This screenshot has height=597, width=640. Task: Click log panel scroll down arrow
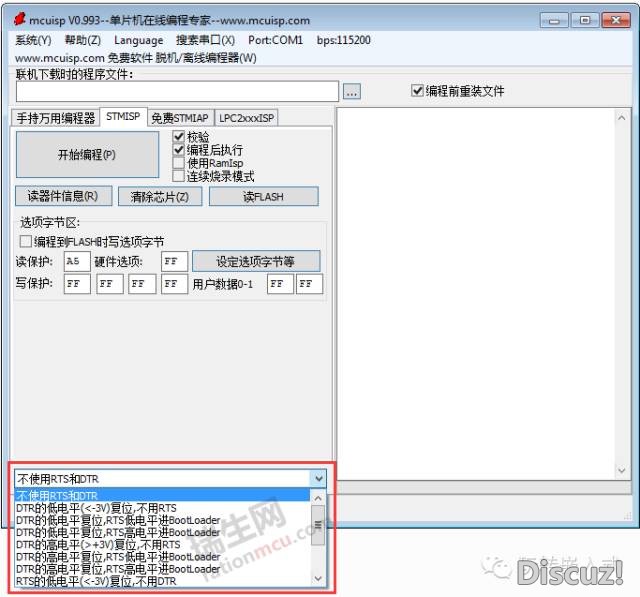[x=621, y=470]
